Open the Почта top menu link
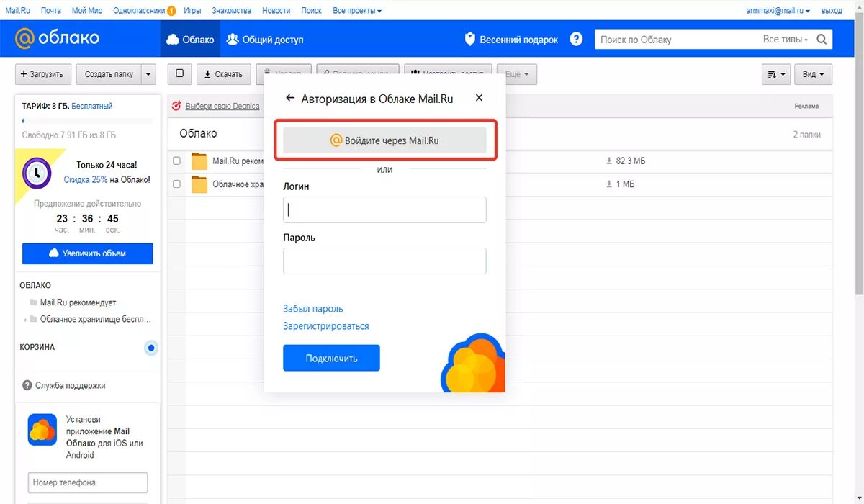 point(51,11)
